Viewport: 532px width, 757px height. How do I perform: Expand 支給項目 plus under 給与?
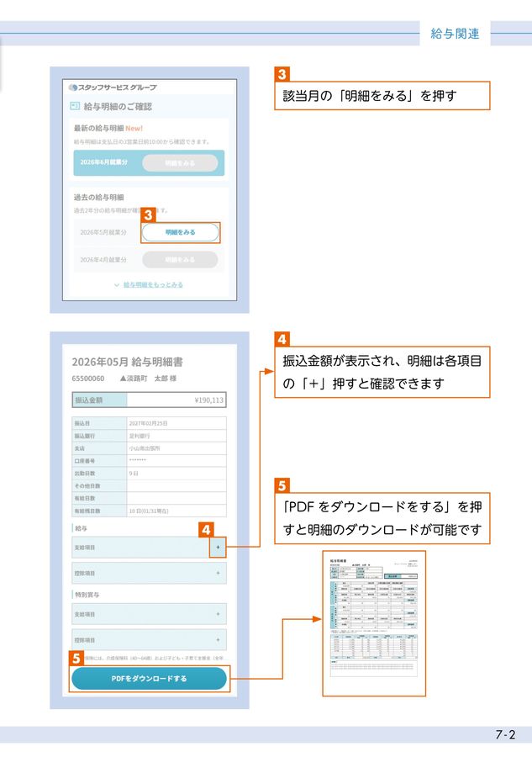click(218, 548)
